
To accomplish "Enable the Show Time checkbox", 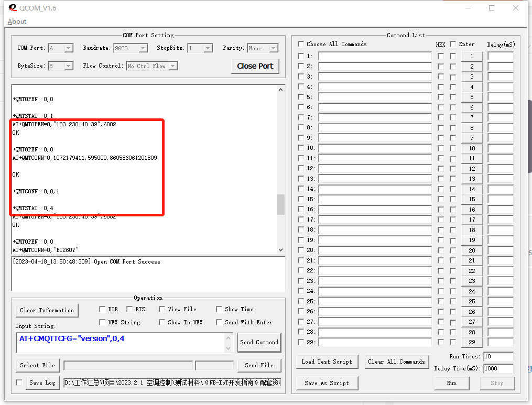I will pyautogui.click(x=219, y=309).
